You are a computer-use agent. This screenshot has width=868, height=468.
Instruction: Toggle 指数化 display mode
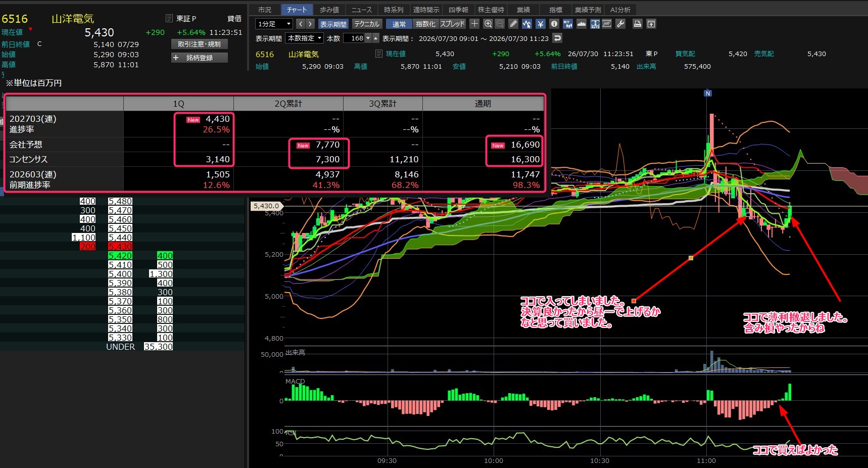(x=425, y=24)
